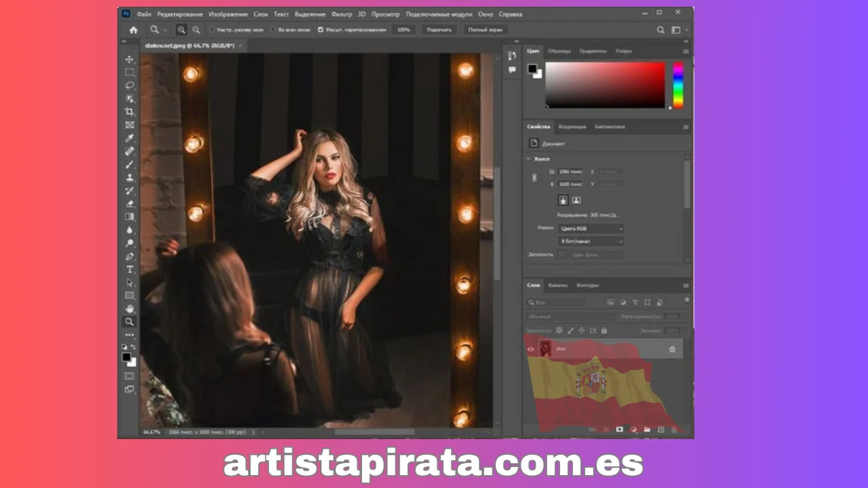
Task: Open the Comments panel icon
Action: (512, 69)
